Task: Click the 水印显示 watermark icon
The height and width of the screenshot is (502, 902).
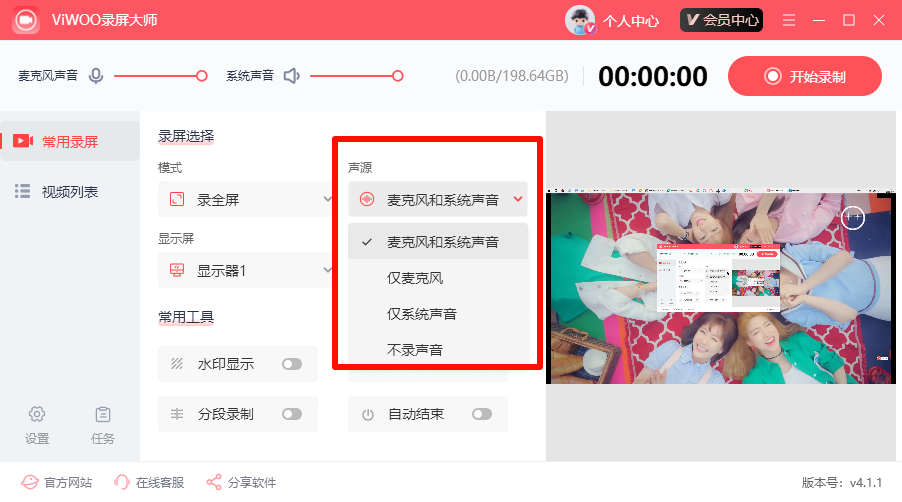Action: click(x=177, y=363)
